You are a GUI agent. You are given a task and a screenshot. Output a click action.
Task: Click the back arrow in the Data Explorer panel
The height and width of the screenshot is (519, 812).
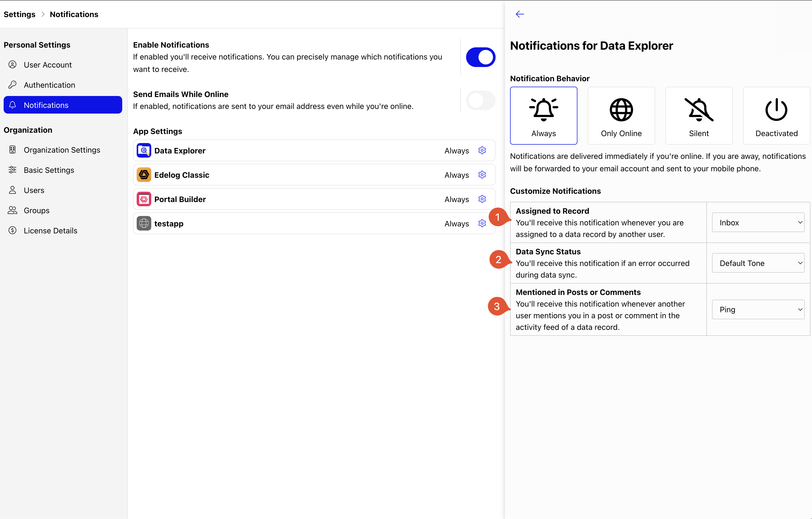coord(520,14)
